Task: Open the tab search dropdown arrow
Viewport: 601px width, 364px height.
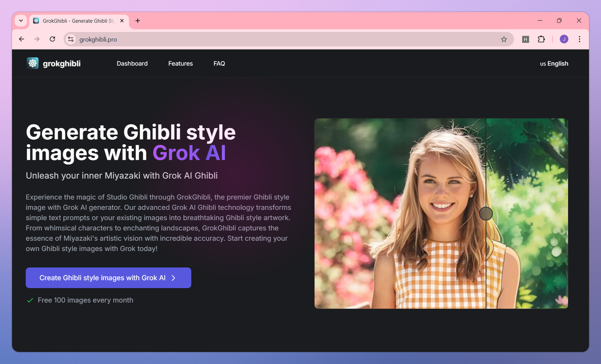Action: tap(21, 21)
